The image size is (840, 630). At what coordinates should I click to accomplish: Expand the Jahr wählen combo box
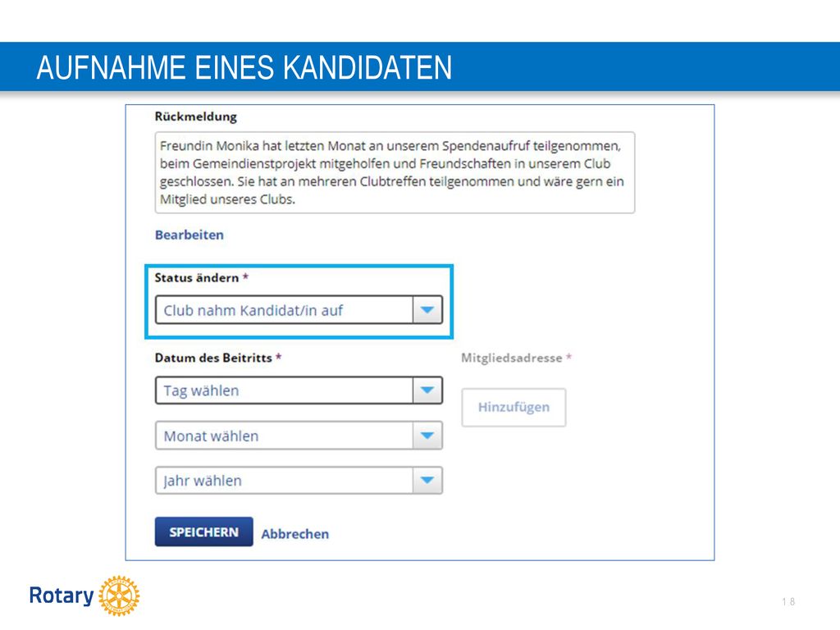[299, 480]
